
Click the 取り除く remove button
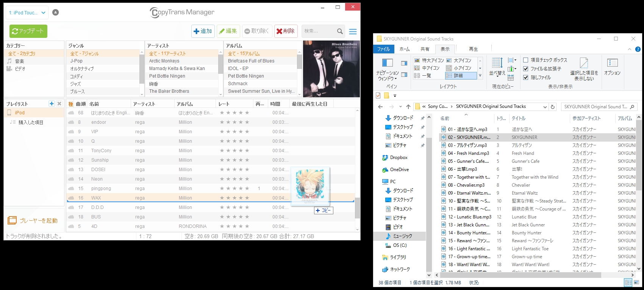click(256, 31)
